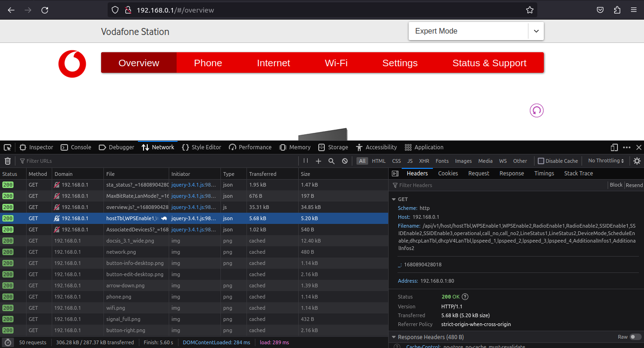The width and height of the screenshot is (644, 348).
Task: Open request blocking circle-slash icon
Action: (345, 161)
